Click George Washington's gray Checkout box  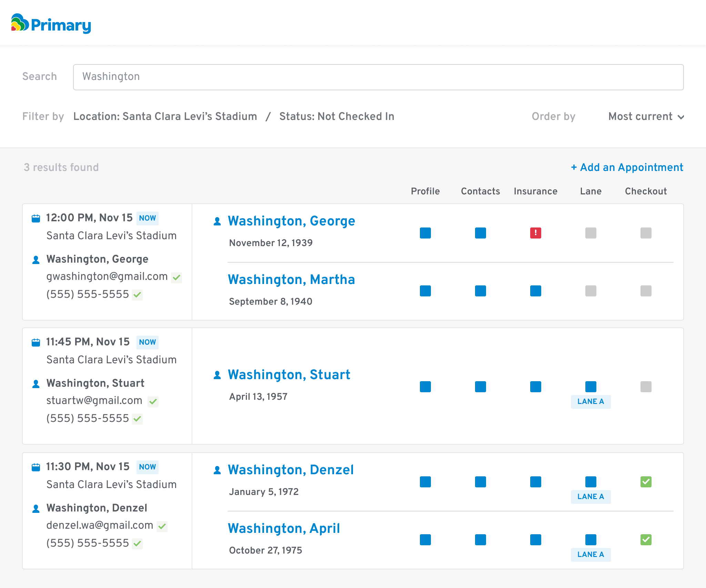(x=646, y=233)
